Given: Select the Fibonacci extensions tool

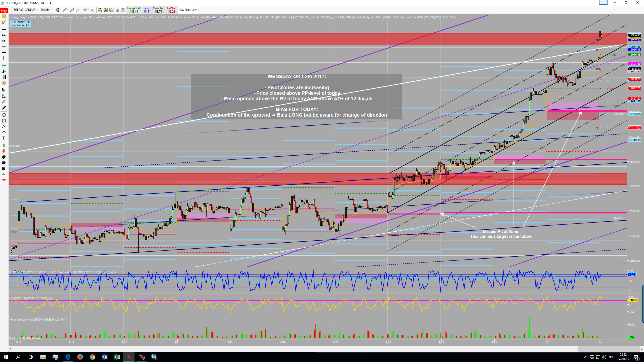Looking at the screenshot, I should pos(4,71).
